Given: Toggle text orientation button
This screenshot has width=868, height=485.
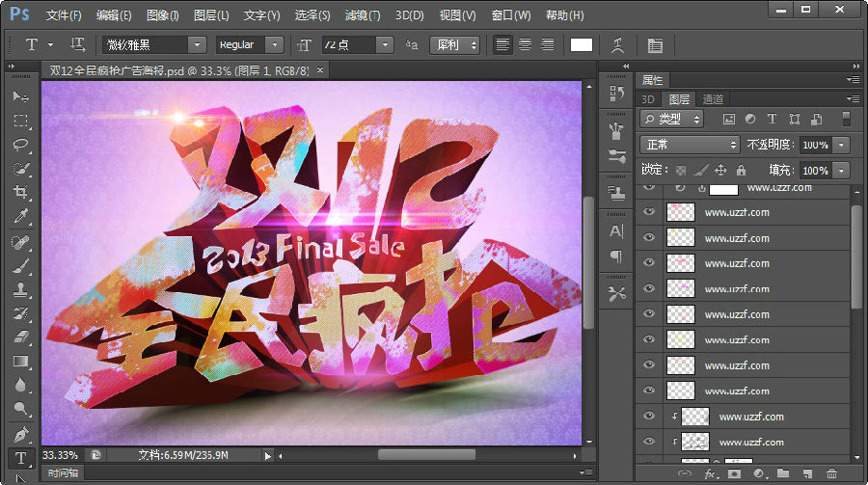Looking at the screenshot, I should [77, 45].
